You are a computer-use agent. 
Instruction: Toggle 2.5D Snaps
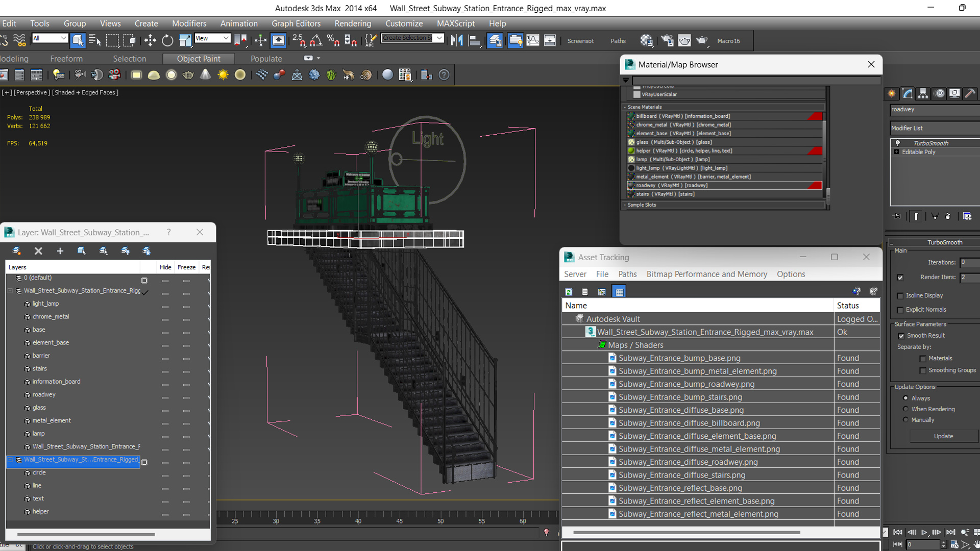pyautogui.click(x=299, y=40)
